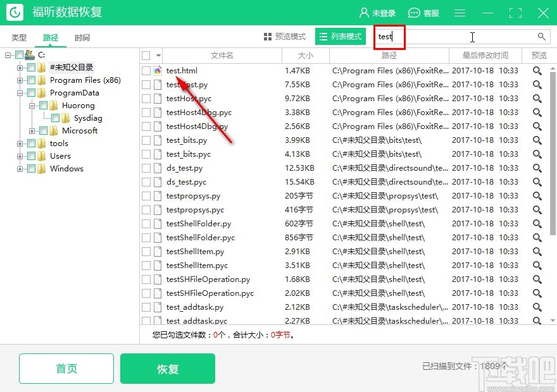Check the Program Files (x86) folder checkbox
557x392 pixels.
(x=31, y=80)
